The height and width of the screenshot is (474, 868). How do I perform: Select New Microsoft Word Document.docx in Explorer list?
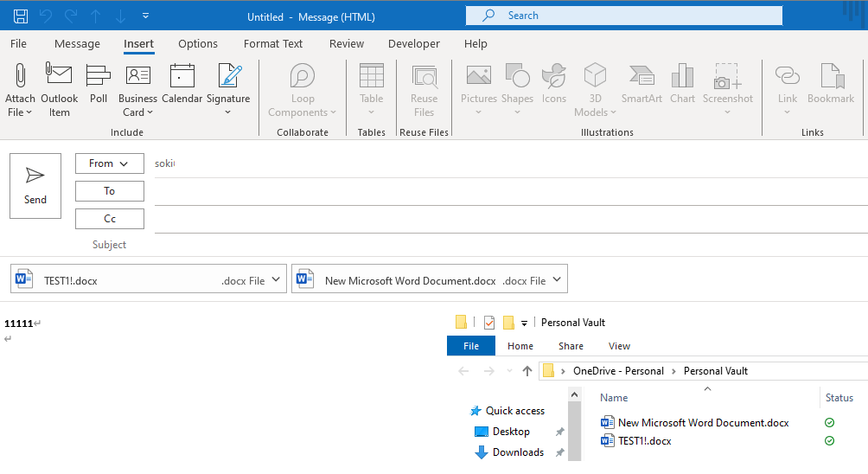(695, 422)
